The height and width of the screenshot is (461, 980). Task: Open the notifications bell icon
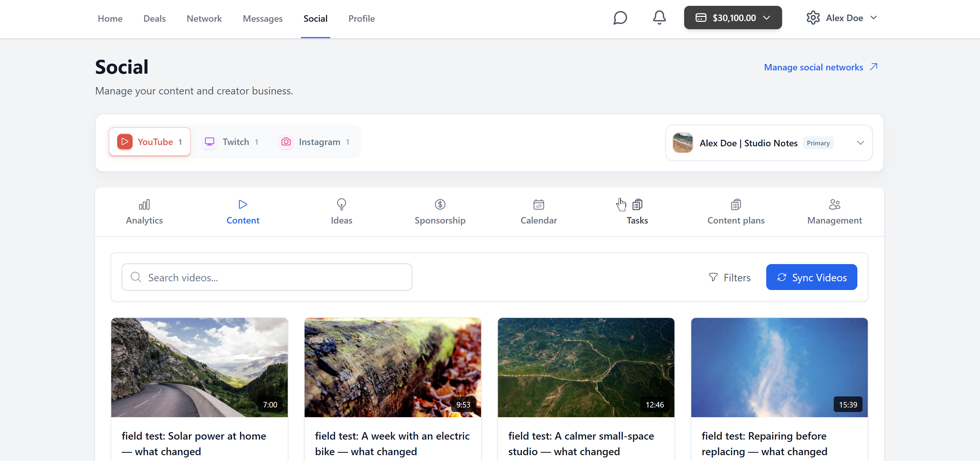coord(659,18)
